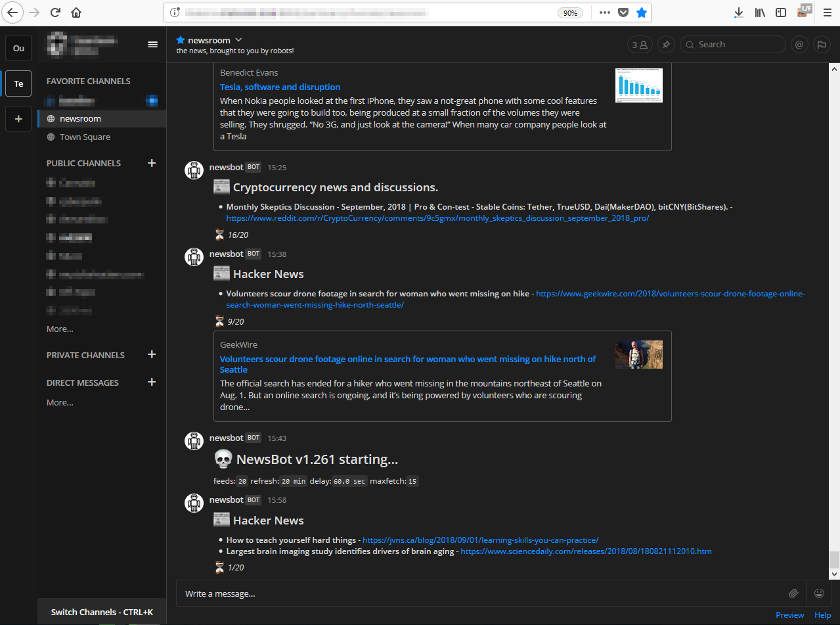Click 'Cryptocurrency news and discussions.' heading
The width and height of the screenshot is (840, 625).
tap(336, 187)
